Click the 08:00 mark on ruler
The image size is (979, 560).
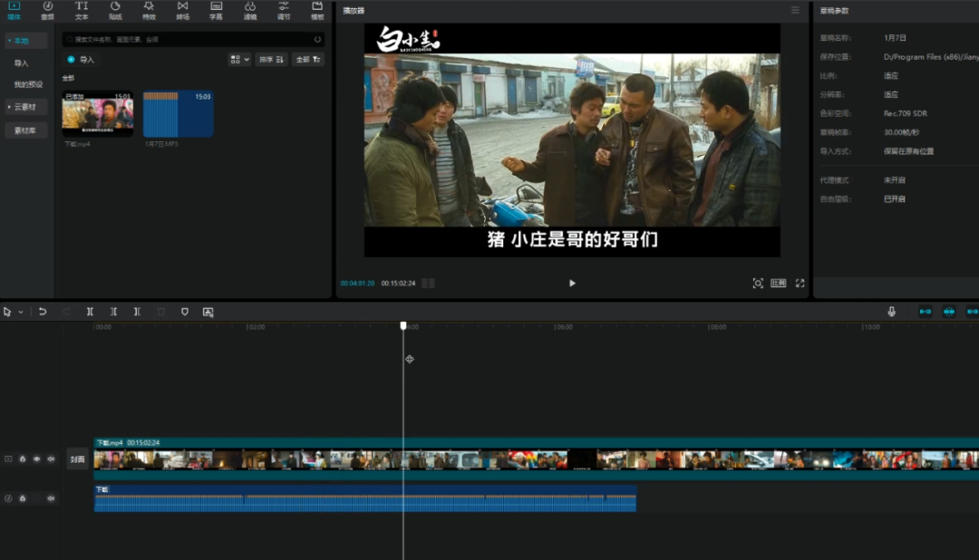click(717, 327)
